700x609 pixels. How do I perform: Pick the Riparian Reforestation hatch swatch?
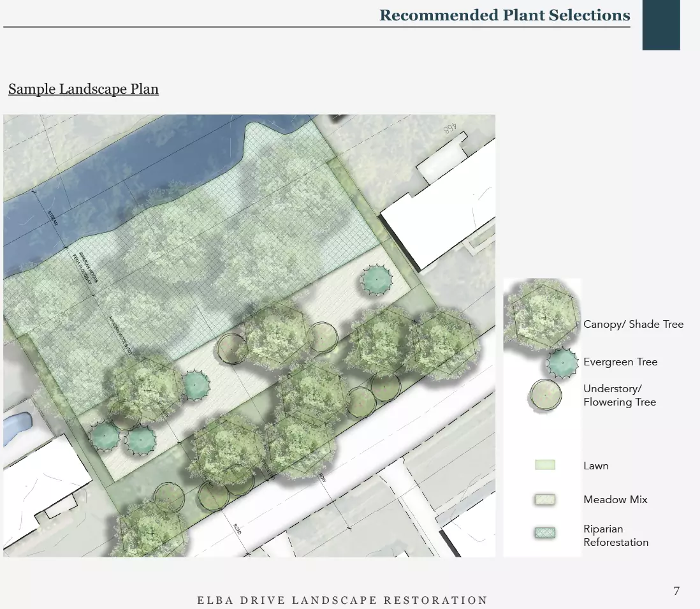click(545, 532)
